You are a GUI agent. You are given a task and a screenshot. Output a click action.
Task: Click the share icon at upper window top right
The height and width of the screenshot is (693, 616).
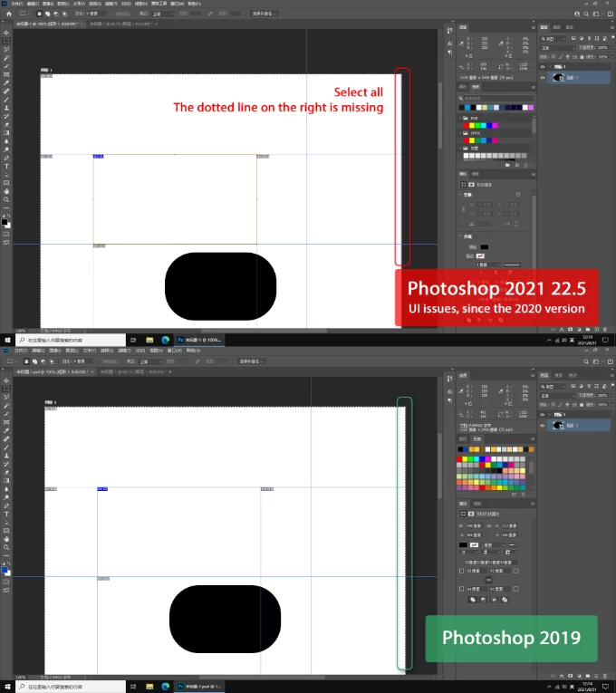click(611, 14)
